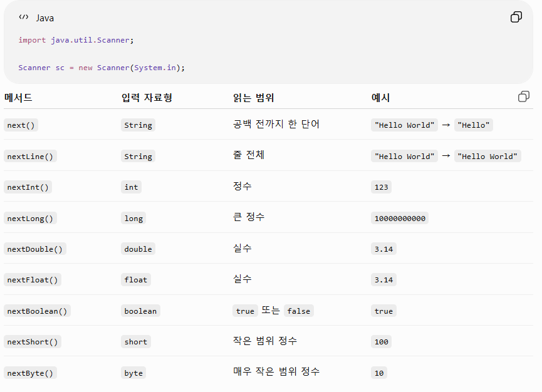This screenshot has width=542, height=392.
Task: Click the nextLine() method chip
Action: tap(31, 157)
